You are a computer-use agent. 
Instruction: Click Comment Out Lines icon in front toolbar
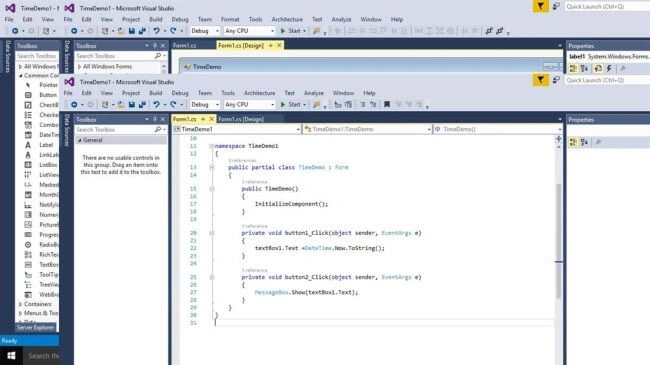362,105
